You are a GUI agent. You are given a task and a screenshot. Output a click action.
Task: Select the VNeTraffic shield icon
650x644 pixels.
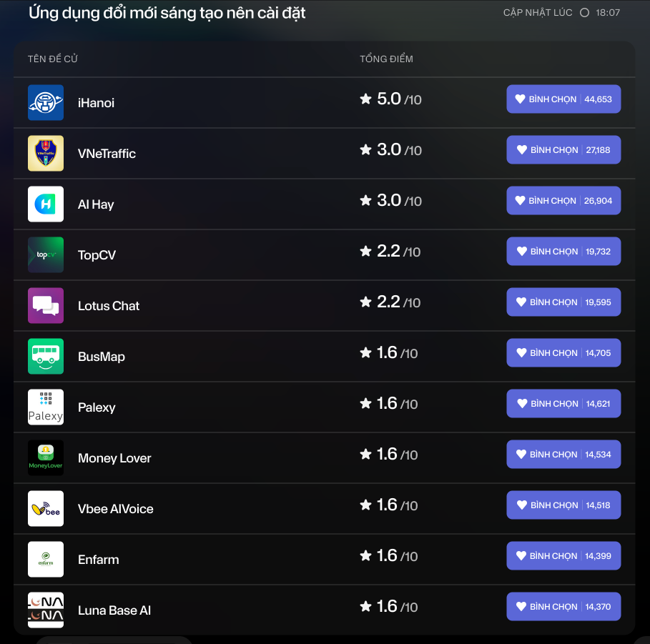[x=46, y=154]
